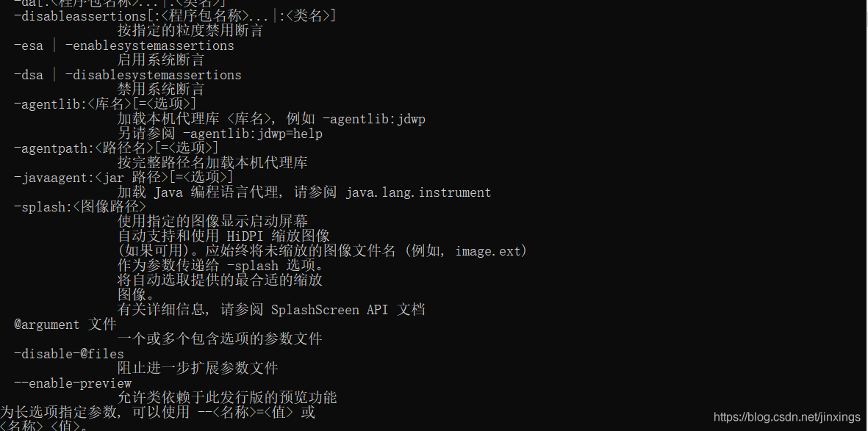
Task: Click the -splash:<图像路径> option line
Action: coord(80,207)
